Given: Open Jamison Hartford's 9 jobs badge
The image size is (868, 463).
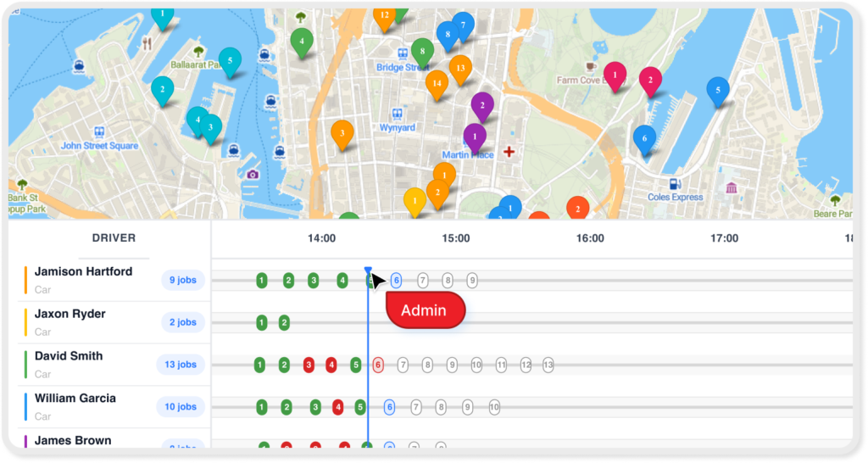Looking at the screenshot, I should [182, 280].
